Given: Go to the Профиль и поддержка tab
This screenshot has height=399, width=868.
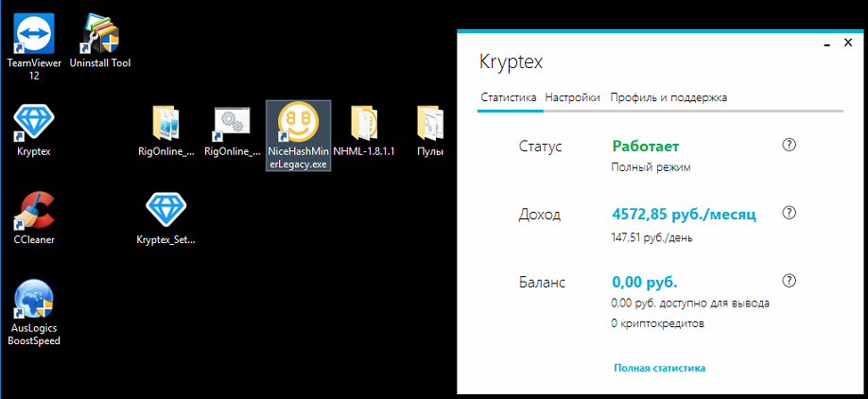Looking at the screenshot, I should (x=668, y=97).
